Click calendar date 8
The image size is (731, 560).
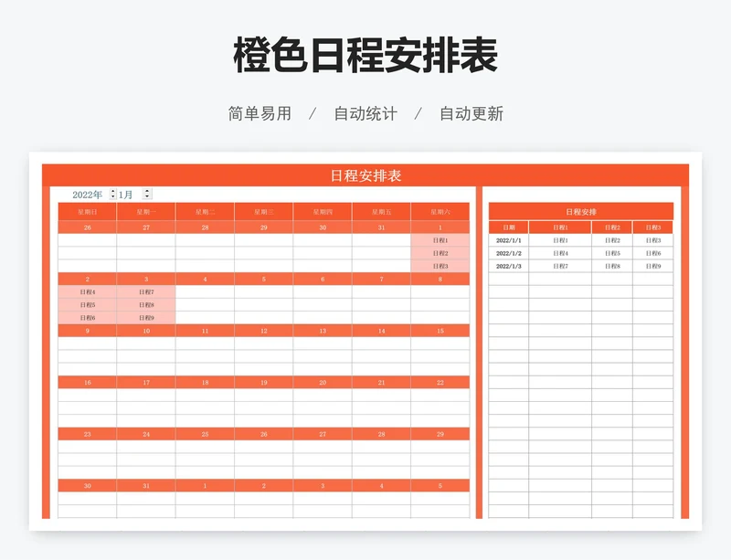(440, 279)
